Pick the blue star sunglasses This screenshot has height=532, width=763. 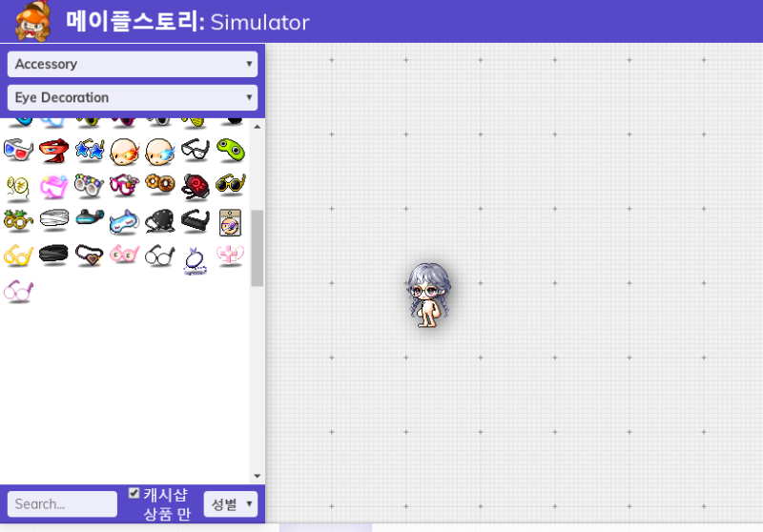point(90,151)
